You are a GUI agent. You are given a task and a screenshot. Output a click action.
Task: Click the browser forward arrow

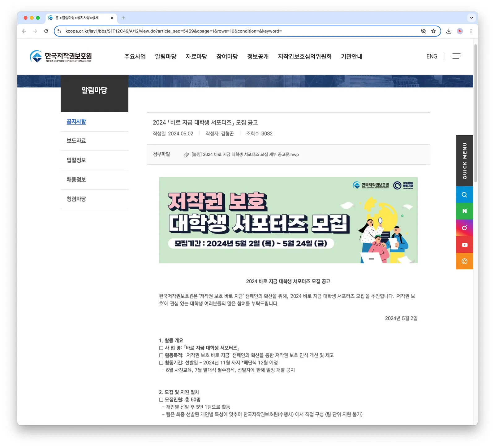35,31
